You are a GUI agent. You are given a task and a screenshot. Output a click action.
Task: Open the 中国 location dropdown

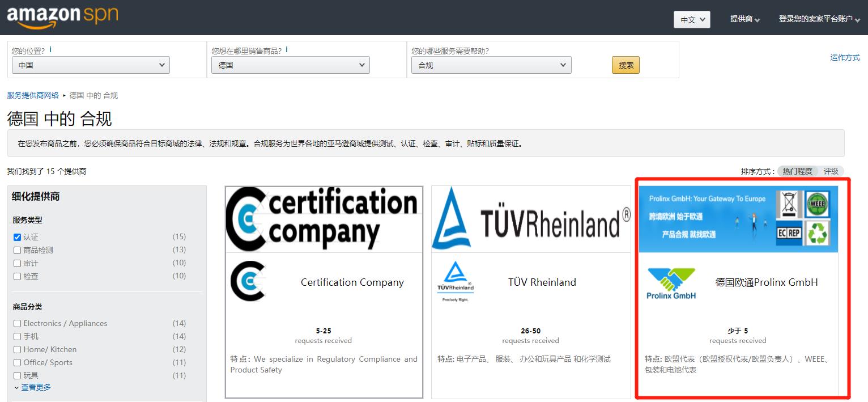(91, 65)
